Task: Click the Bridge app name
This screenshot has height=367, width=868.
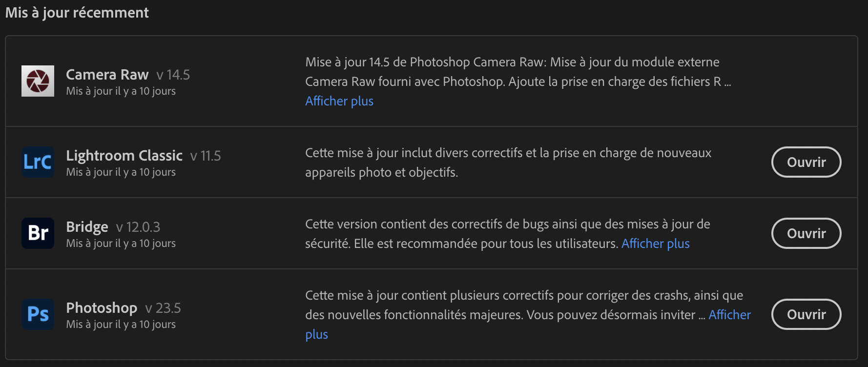Action: [x=87, y=227]
